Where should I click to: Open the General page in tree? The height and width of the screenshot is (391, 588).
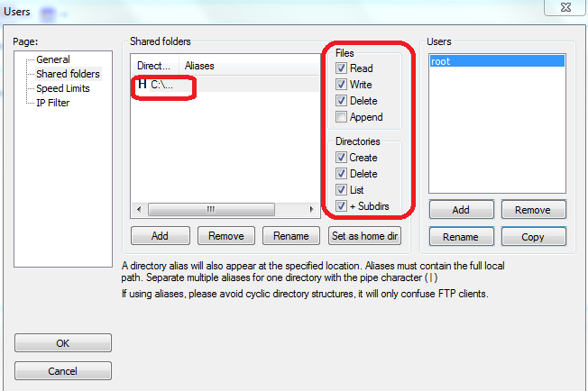pyautogui.click(x=52, y=59)
